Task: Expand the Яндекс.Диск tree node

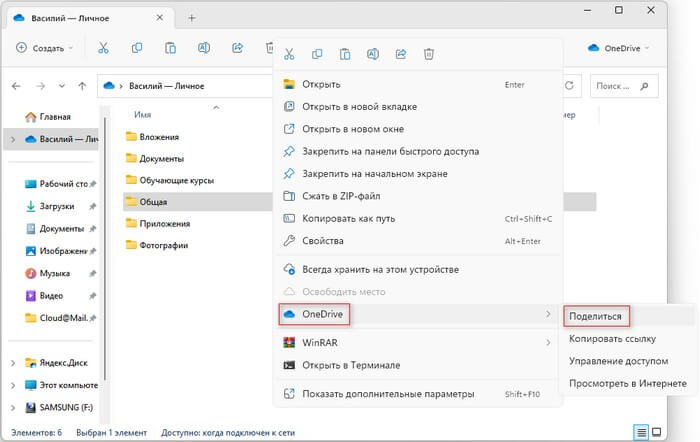Action: [13, 363]
